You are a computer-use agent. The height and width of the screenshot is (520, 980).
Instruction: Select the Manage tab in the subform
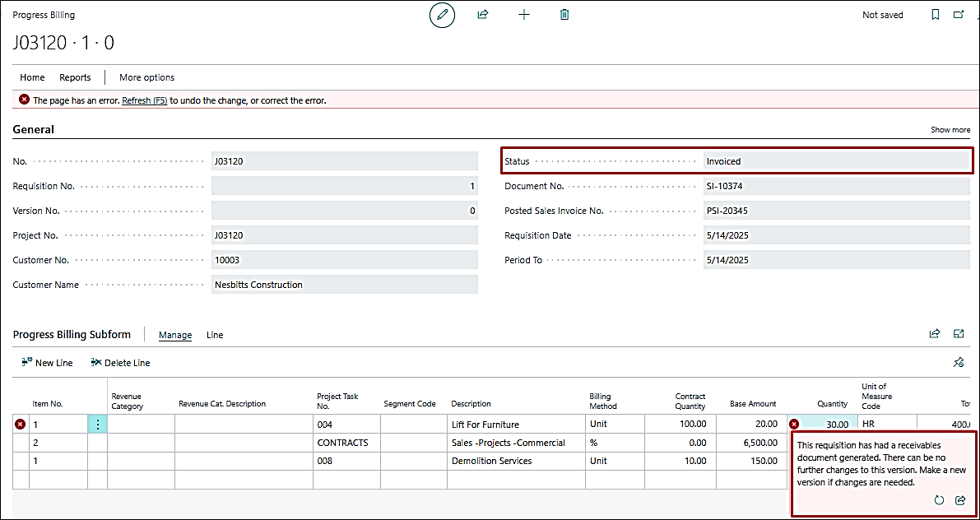pyautogui.click(x=175, y=335)
